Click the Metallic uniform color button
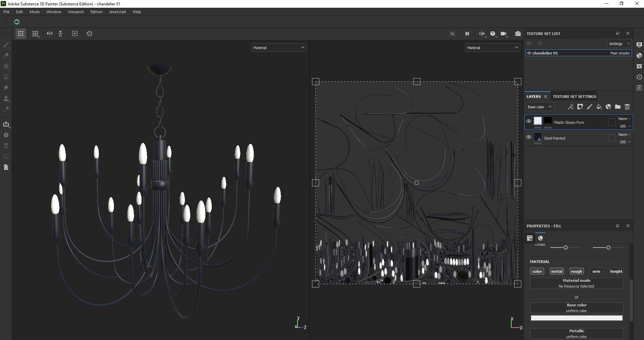 [576, 334]
